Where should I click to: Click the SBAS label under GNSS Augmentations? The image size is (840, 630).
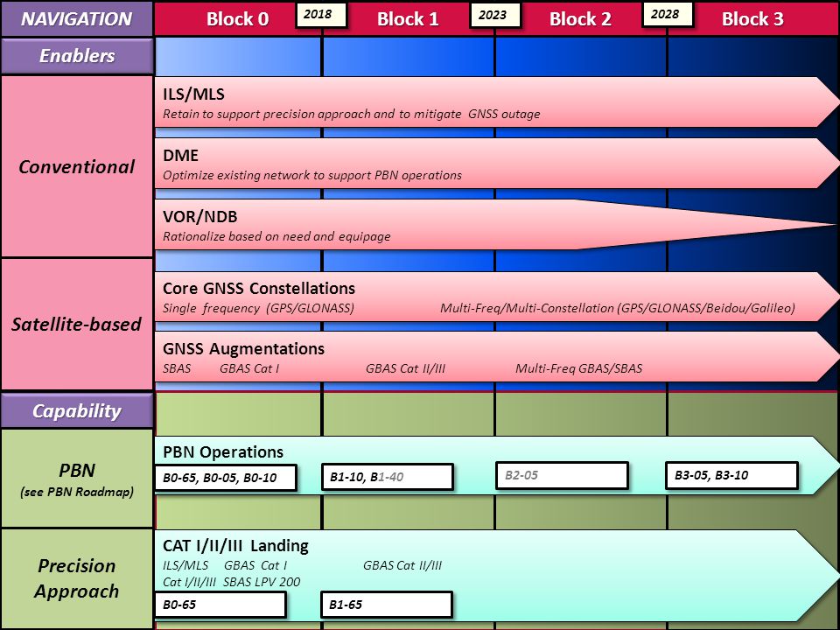click(177, 368)
